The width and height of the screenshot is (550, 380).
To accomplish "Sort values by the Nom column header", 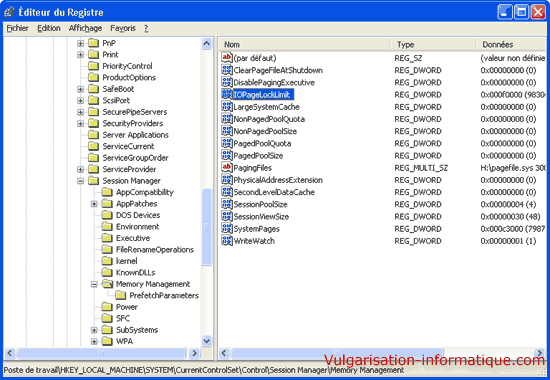I will [x=304, y=45].
